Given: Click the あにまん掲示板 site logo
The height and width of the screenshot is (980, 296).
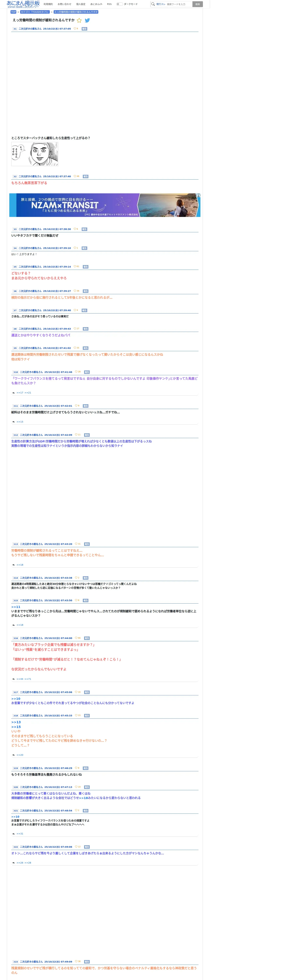Looking at the screenshot, I should [x=23, y=4].
